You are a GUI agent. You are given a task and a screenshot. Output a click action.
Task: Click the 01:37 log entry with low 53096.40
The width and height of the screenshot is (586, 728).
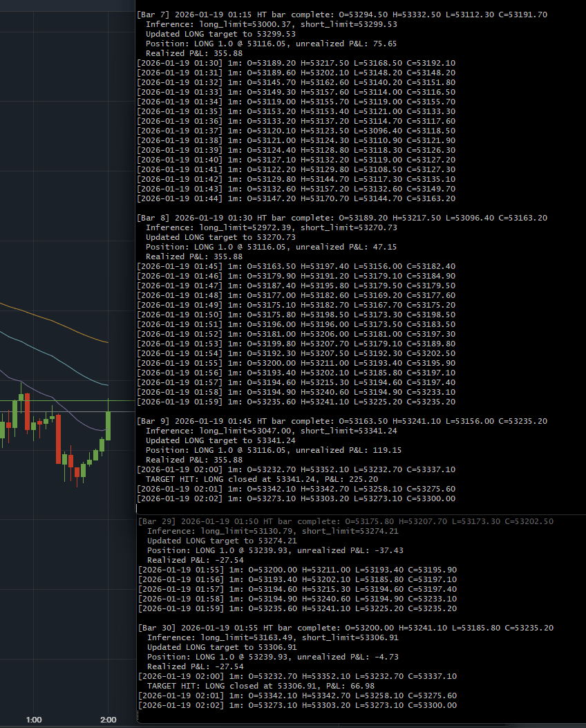point(296,130)
